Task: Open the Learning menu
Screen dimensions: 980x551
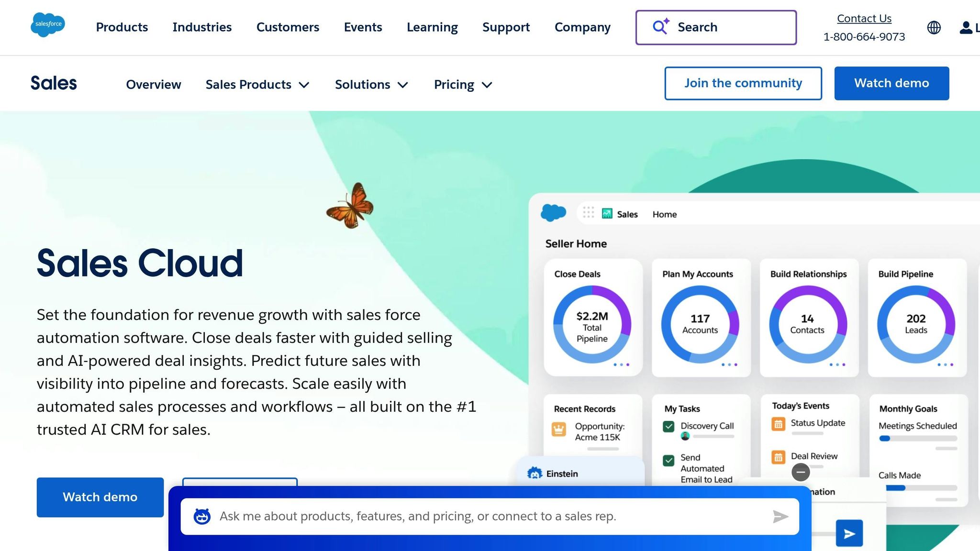Action: [x=432, y=27]
